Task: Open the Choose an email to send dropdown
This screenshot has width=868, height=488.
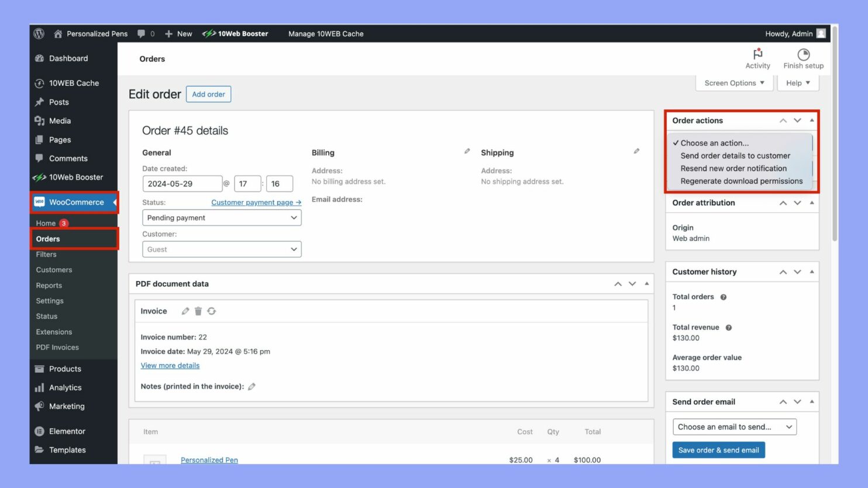Action: 734,427
